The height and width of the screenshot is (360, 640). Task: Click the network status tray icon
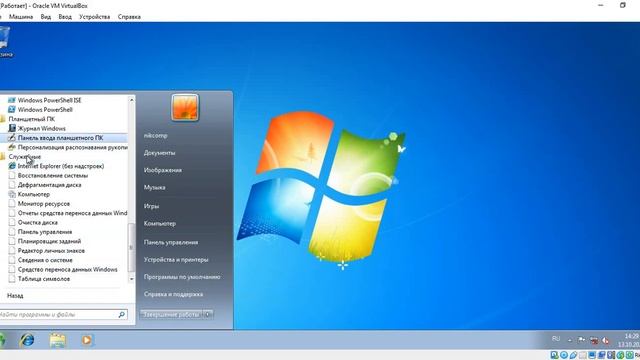point(594,340)
